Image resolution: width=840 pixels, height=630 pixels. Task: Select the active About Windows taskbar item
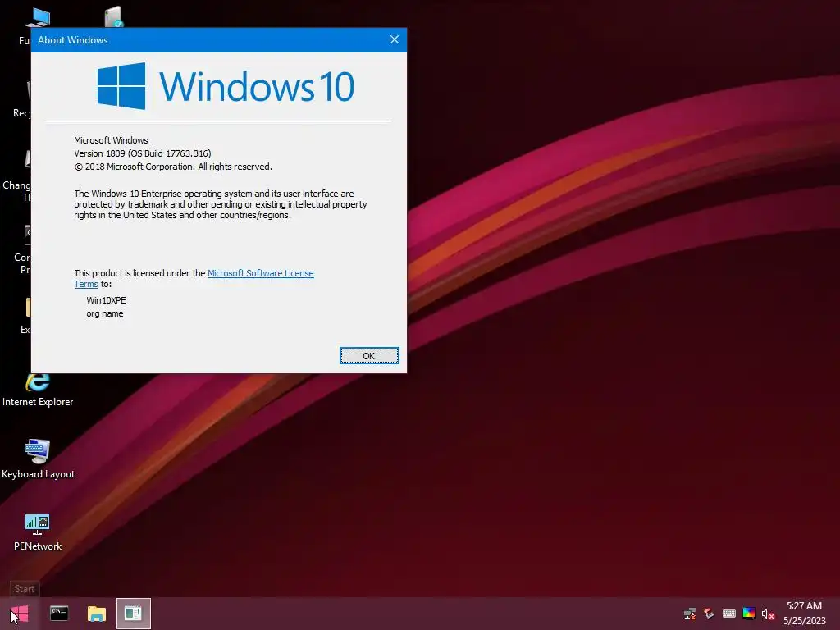tap(134, 614)
